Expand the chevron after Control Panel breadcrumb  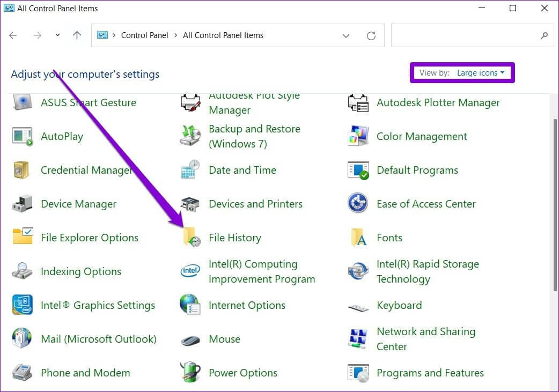tap(176, 35)
